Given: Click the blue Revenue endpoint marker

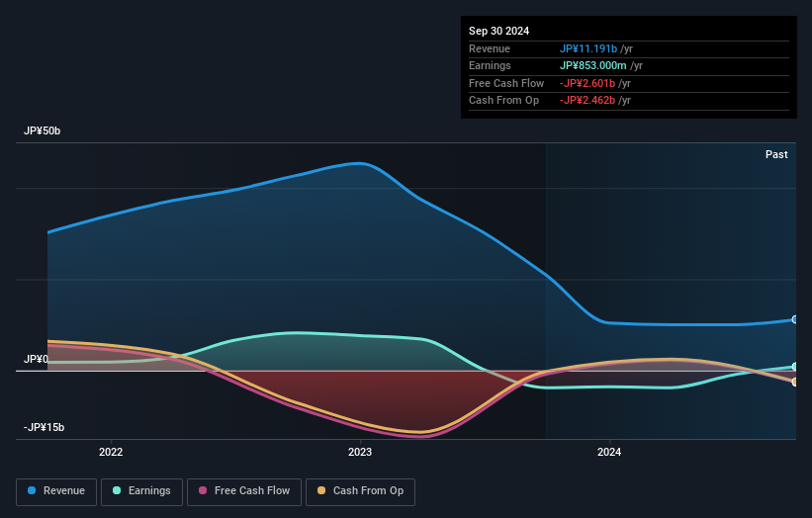Looking at the screenshot, I should [795, 319].
